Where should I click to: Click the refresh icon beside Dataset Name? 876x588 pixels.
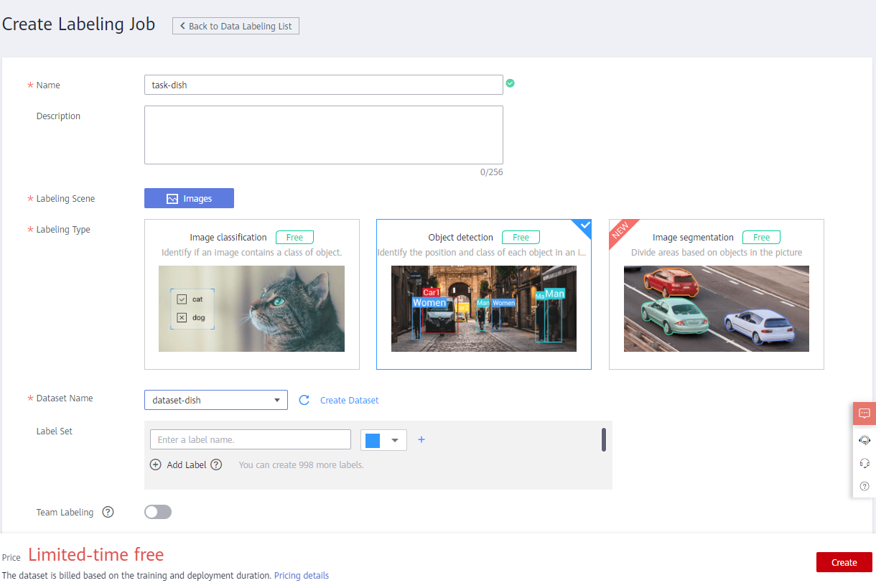coord(304,400)
